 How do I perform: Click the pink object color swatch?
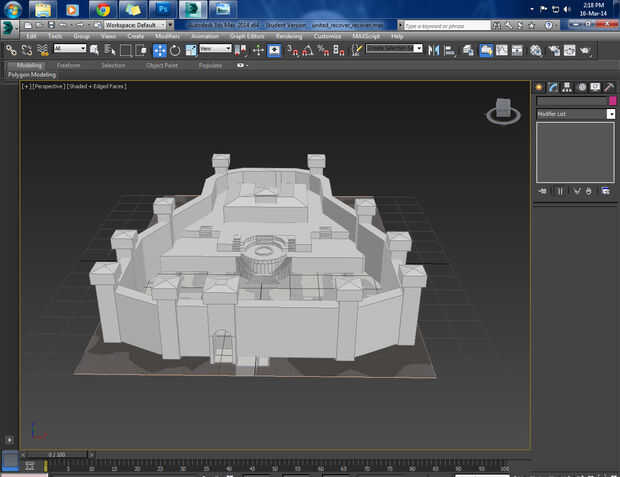[612, 101]
